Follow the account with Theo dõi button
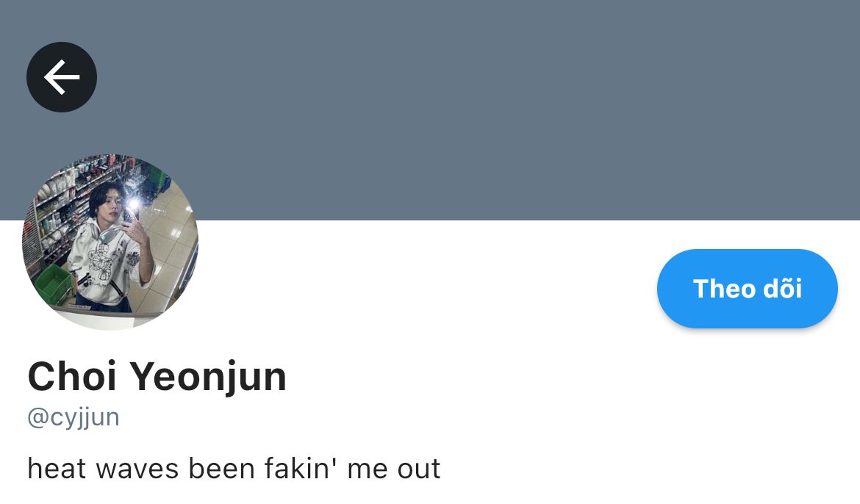Viewport: 860px width, 504px height. coord(747,289)
